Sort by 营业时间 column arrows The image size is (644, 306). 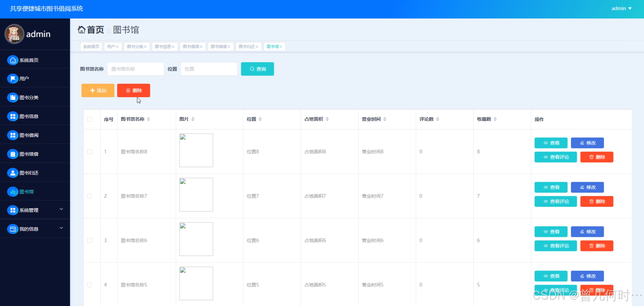click(385, 119)
